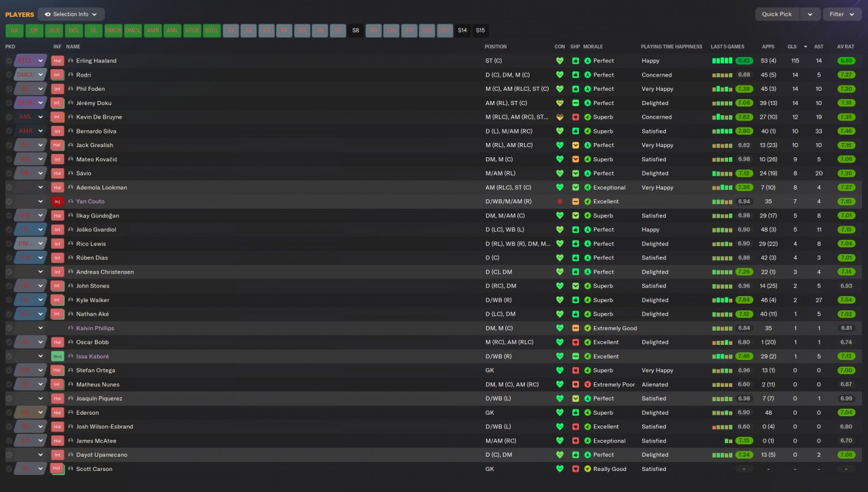The height and width of the screenshot is (492, 868).
Task: Click the condition heart for Rúben Dias
Action: [x=559, y=258]
